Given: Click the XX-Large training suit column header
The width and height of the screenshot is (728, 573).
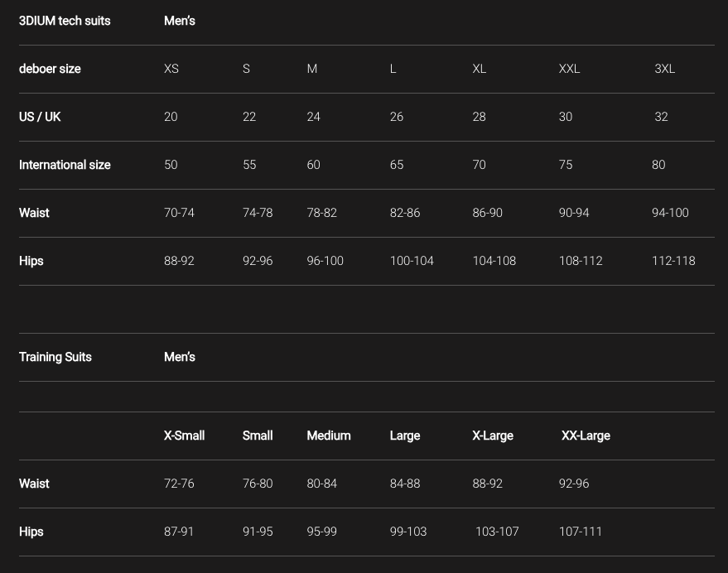Looking at the screenshot, I should 586,436.
